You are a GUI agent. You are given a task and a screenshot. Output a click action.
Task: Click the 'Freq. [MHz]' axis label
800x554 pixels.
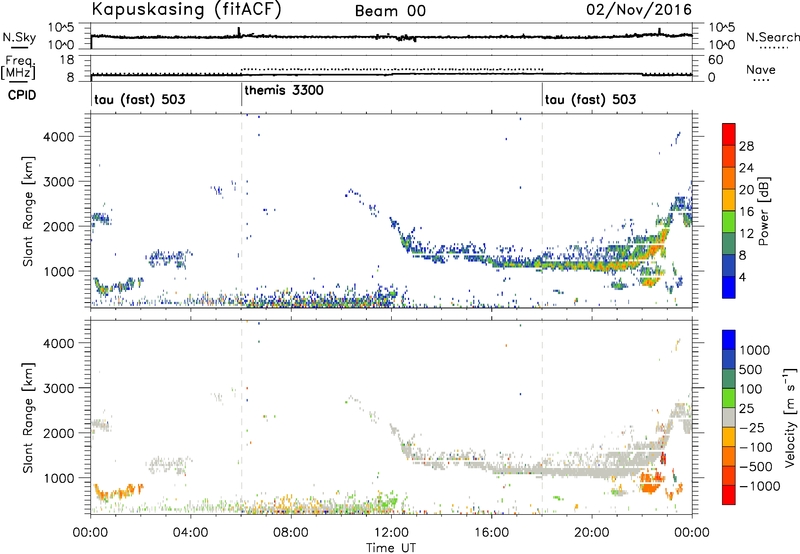(18, 67)
